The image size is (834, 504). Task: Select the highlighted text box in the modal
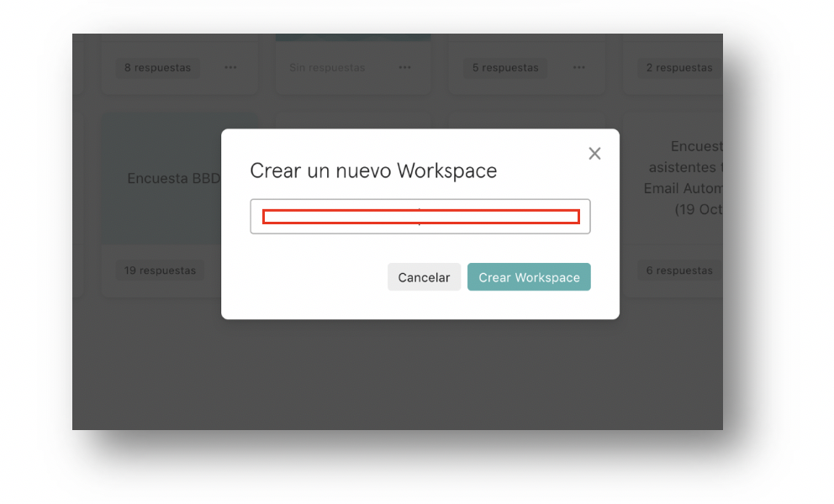click(x=420, y=216)
